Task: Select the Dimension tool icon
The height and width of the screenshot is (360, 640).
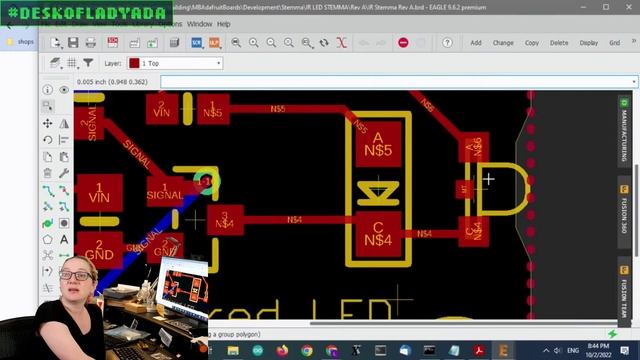Action: click(64, 256)
